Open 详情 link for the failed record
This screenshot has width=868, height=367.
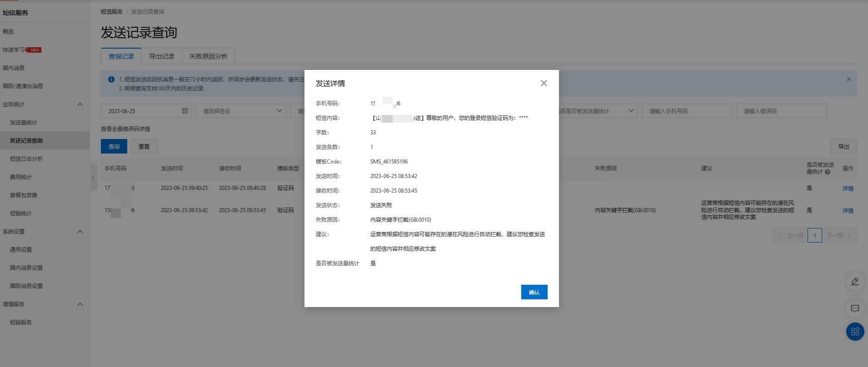click(x=848, y=211)
